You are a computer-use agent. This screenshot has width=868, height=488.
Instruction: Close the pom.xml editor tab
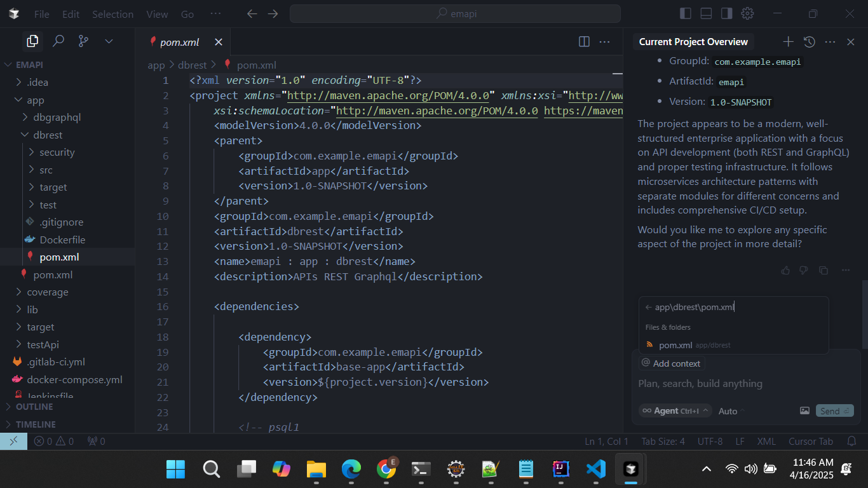point(219,42)
